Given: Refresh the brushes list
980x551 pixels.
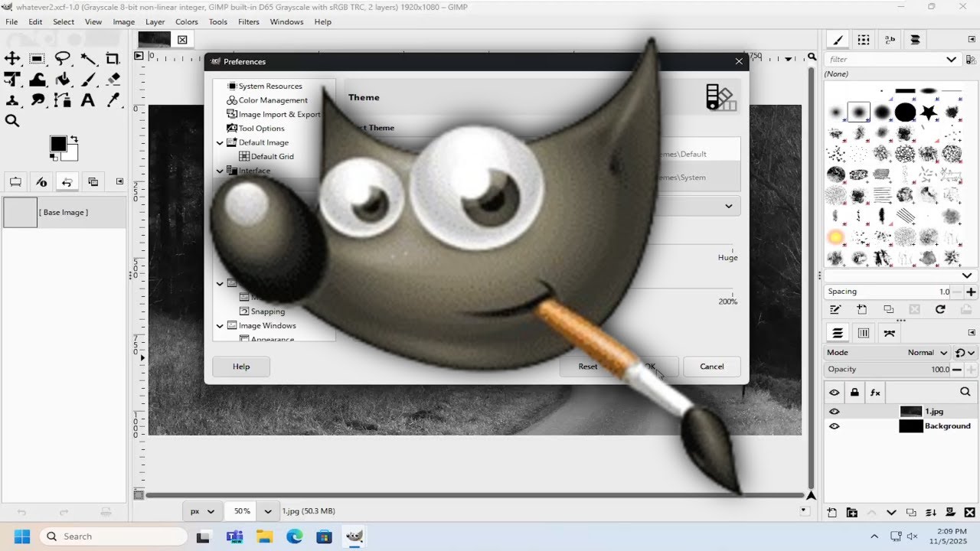Looking at the screenshot, I should (940, 310).
